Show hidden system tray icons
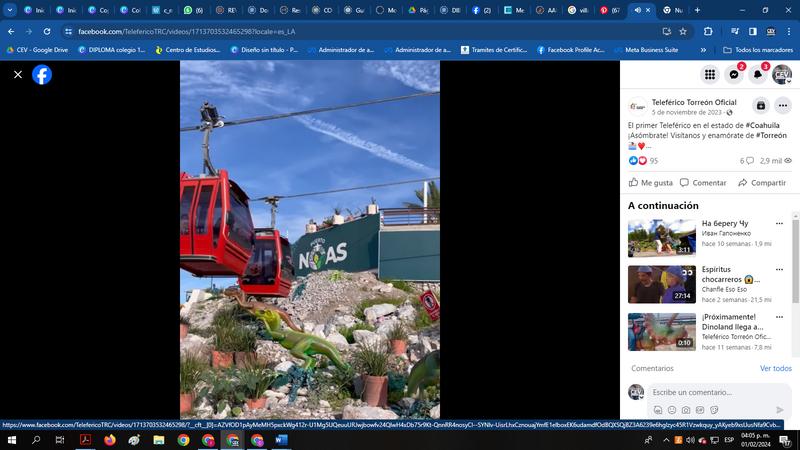Image resolution: width=800 pixels, height=450 pixels. (x=666, y=440)
